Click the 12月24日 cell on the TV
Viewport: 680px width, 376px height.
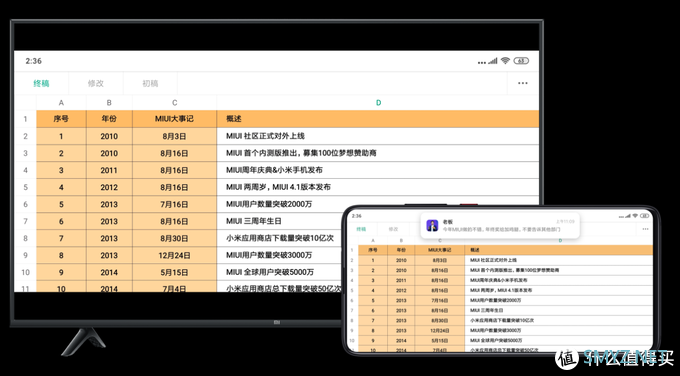tap(174, 255)
